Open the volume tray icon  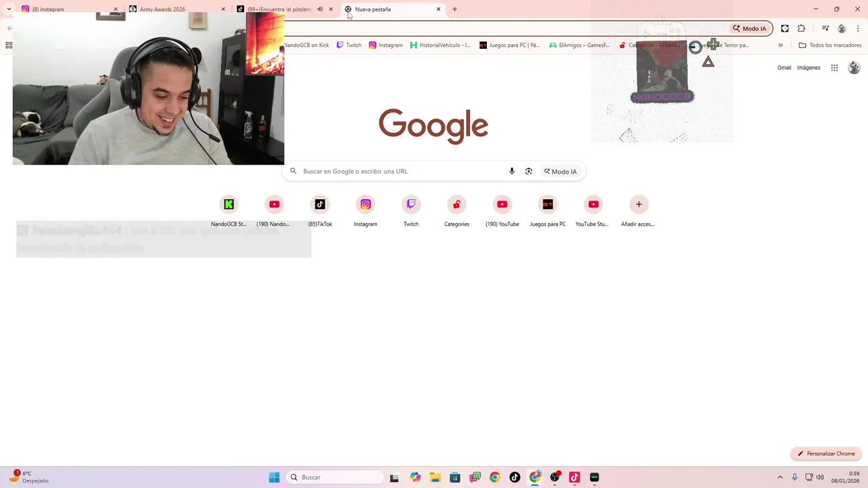tap(820, 477)
